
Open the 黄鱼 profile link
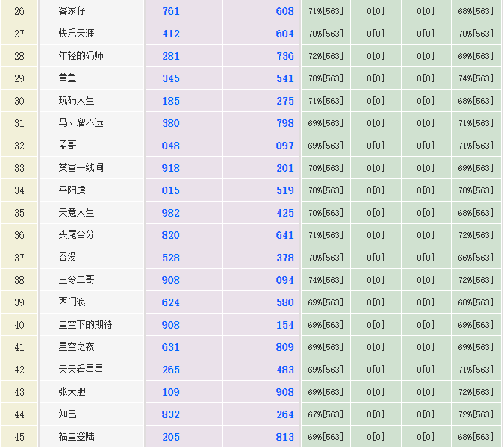[x=67, y=78]
